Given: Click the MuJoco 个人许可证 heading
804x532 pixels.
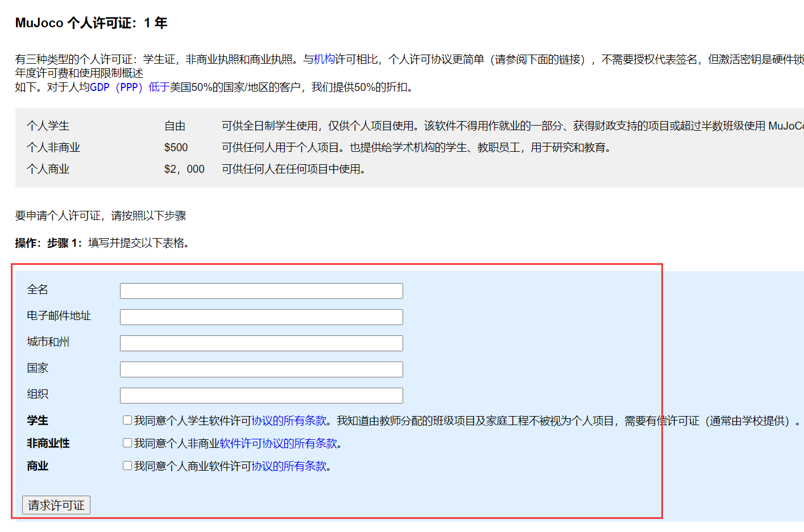Looking at the screenshot, I should pyautogui.click(x=91, y=23).
